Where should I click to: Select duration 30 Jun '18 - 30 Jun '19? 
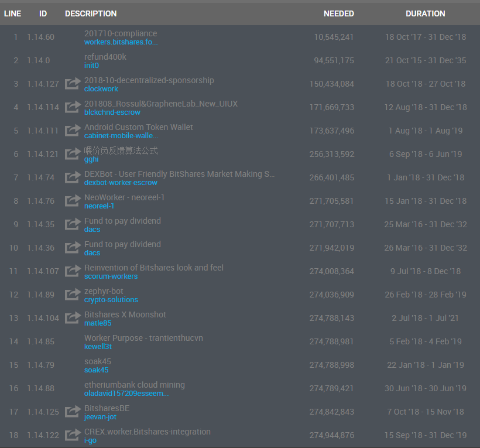pyautogui.click(x=426, y=388)
